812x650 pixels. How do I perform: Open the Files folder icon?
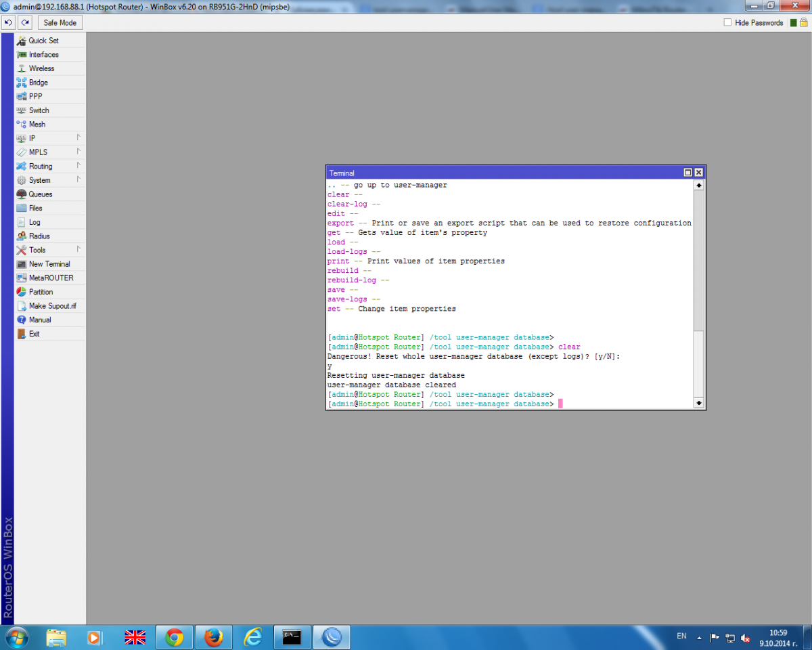click(x=22, y=208)
